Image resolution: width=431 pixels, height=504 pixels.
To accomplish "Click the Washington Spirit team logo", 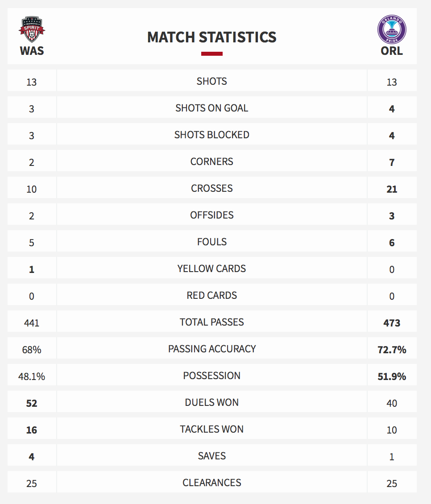I will click(32, 29).
